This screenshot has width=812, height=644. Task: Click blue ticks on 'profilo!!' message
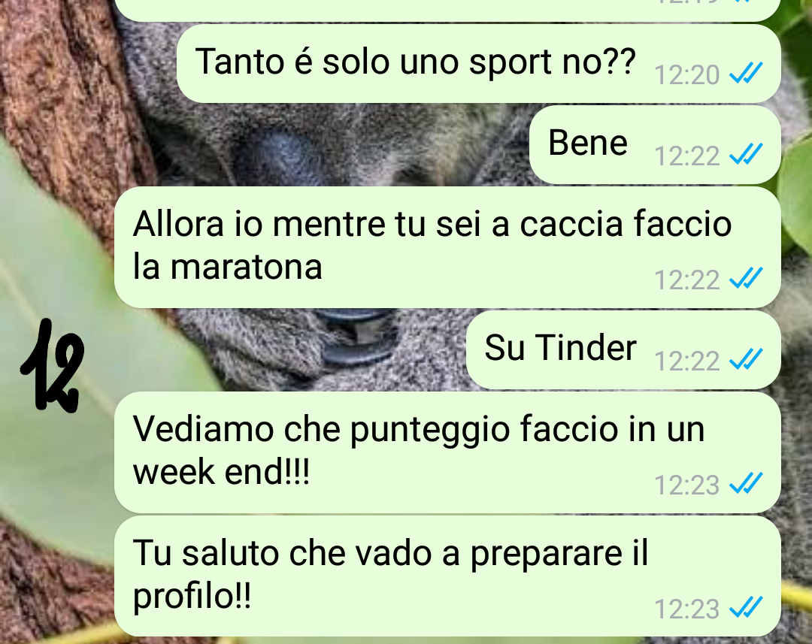coord(746,606)
